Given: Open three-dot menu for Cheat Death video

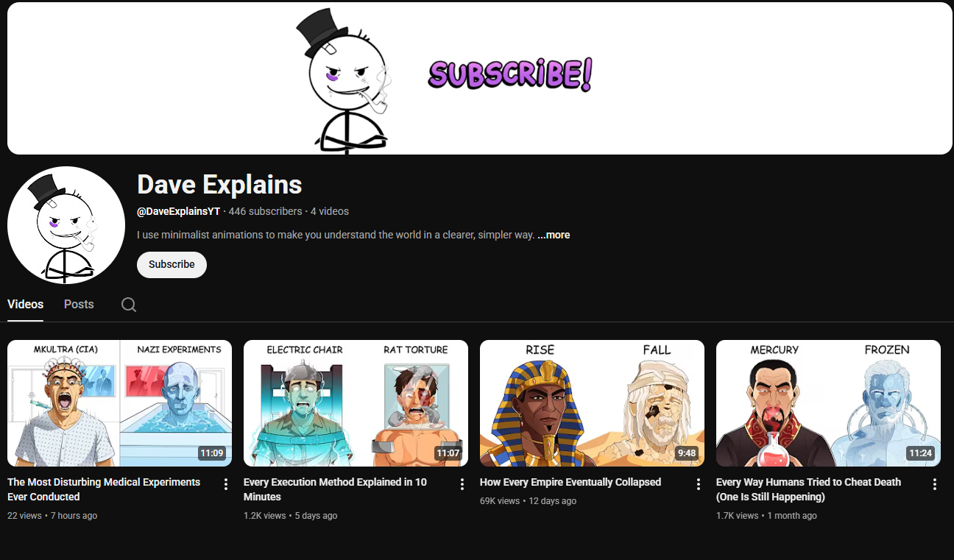Looking at the screenshot, I should (x=935, y=484).
